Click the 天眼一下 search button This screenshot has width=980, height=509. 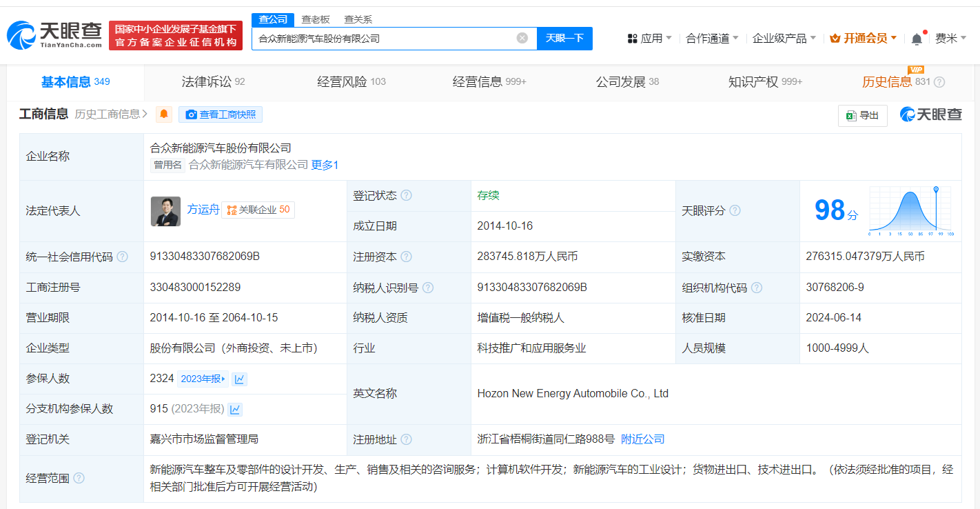click(x=564, y=38)
